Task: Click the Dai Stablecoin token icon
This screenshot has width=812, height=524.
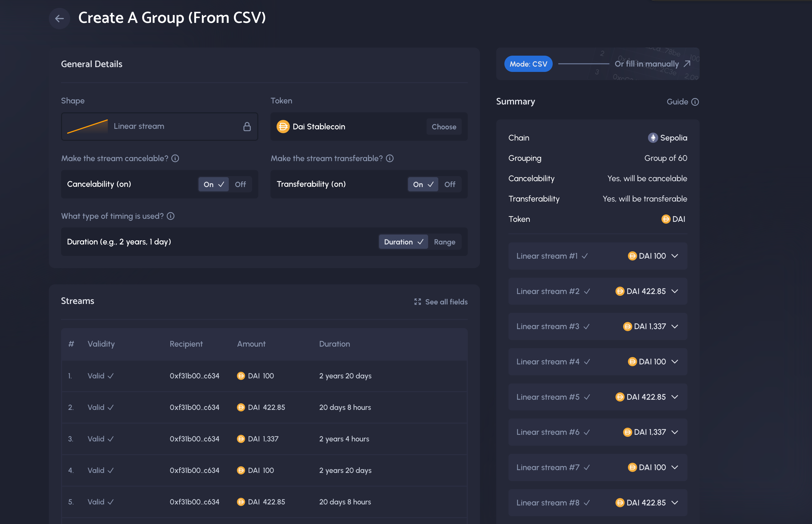Action: pyautogui.click(x=283, y=126)
